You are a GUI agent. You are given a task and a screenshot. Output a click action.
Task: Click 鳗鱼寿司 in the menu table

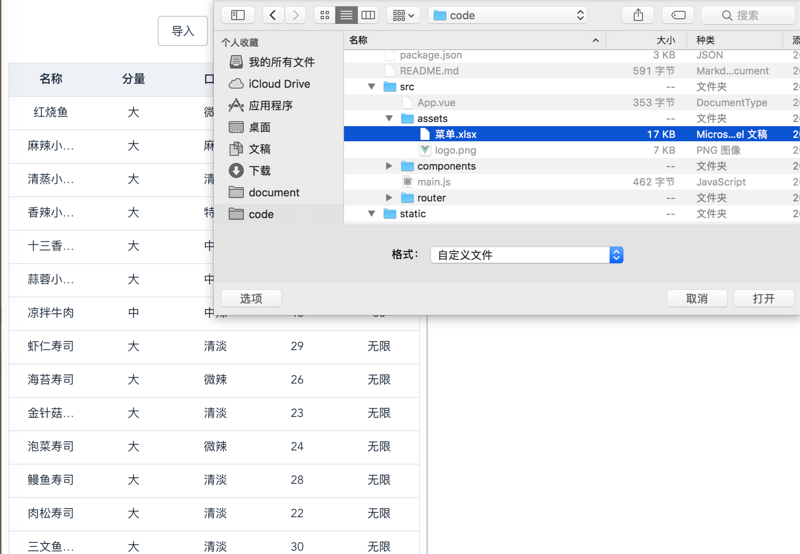pyautogui.click(x=51, y=480)
